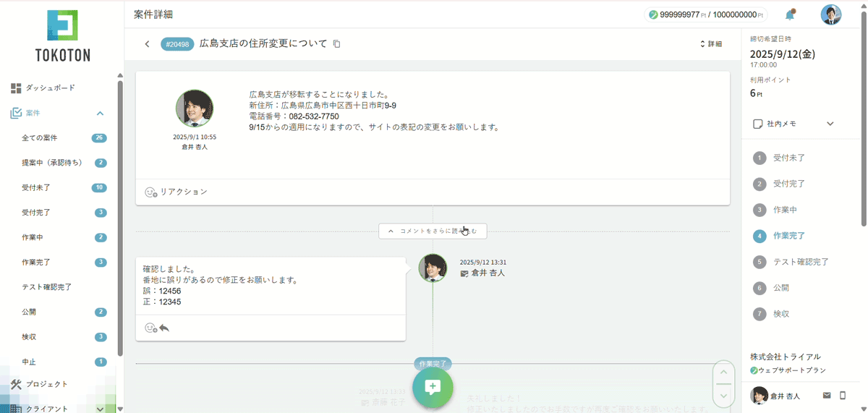This screenshot has height=413, width=868.
Task: Open the 受付未了 case list
Action: 36,187
